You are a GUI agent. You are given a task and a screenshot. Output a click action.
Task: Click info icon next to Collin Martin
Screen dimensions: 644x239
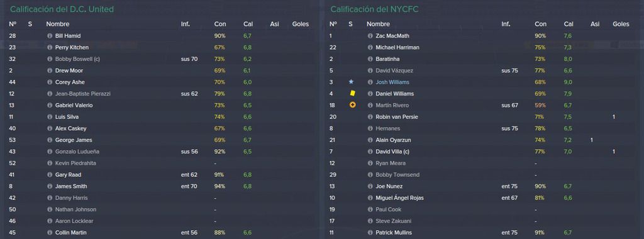pos(50,233)
